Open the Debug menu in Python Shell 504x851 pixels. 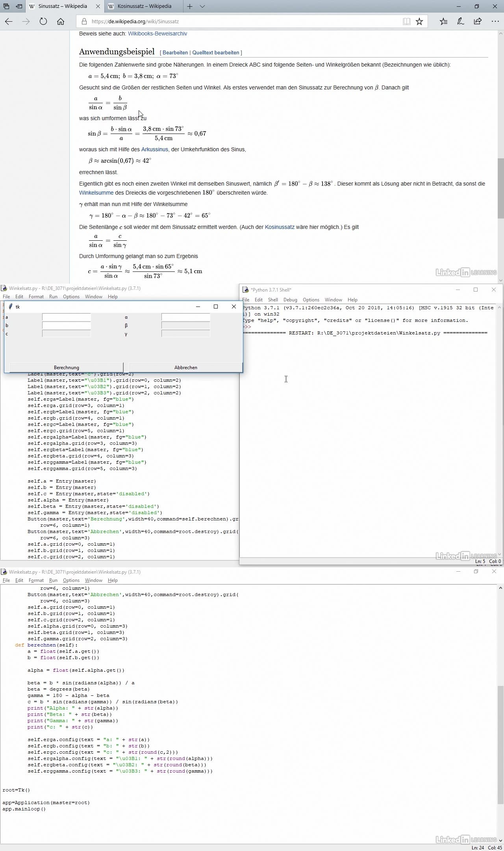[290, 300]
